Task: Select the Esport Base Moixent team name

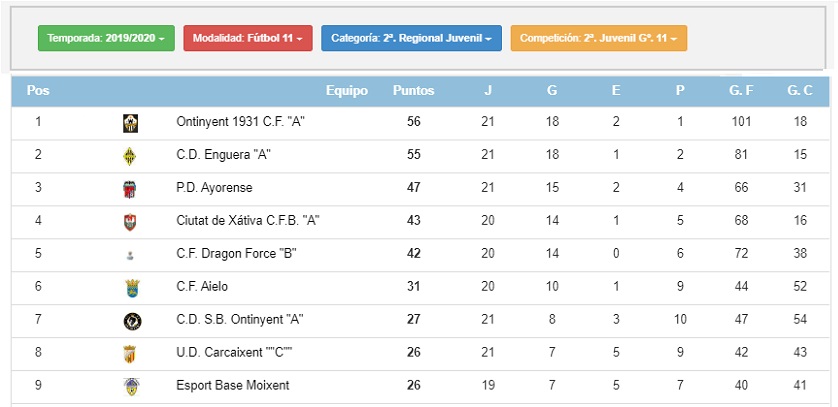Action: tap(233, 385)
